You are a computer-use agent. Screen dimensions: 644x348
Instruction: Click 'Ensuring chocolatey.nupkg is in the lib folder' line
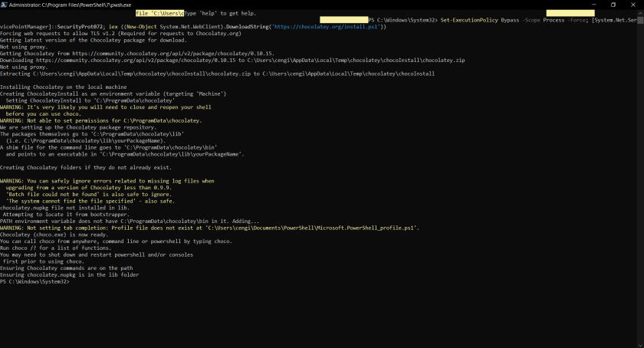click(x=69, y=274)
